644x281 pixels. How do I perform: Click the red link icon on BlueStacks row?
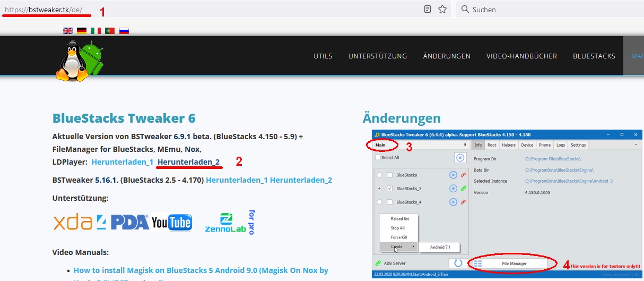pyautogui.click(x=464, y=175)
